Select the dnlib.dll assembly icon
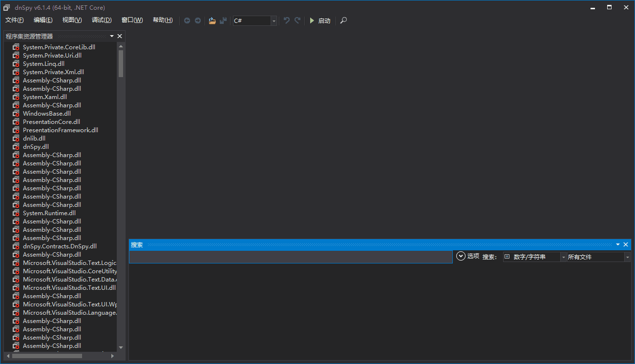This screenshot has width=635, height=364. tap(16, 139)
